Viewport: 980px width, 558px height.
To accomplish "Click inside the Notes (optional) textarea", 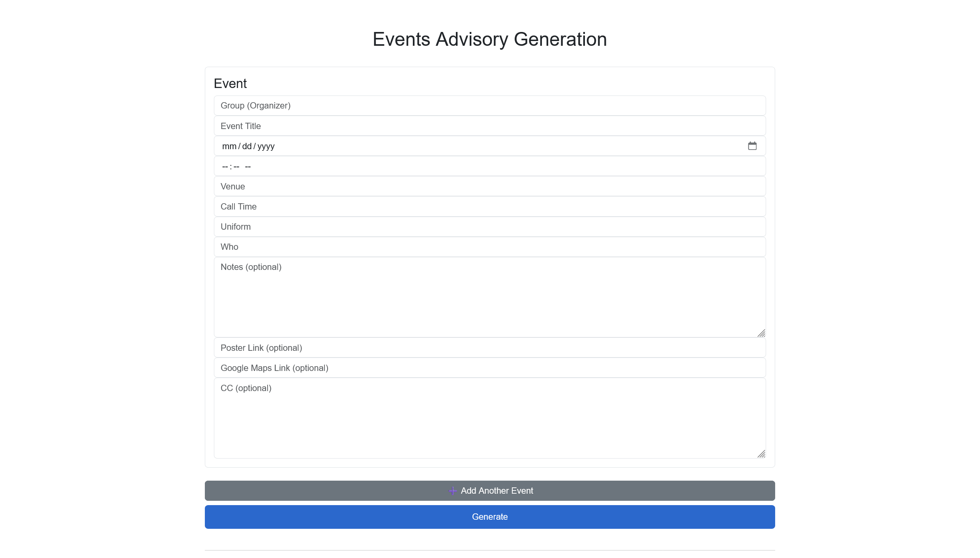I will click(489, 296).
